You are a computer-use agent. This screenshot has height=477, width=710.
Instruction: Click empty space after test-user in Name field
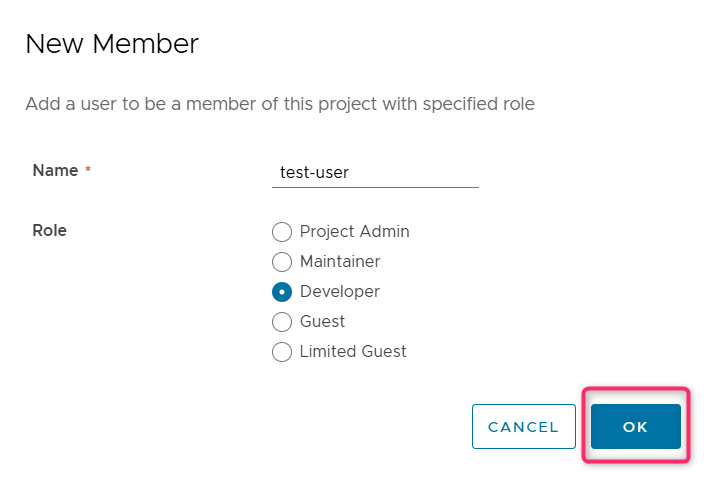412,173
